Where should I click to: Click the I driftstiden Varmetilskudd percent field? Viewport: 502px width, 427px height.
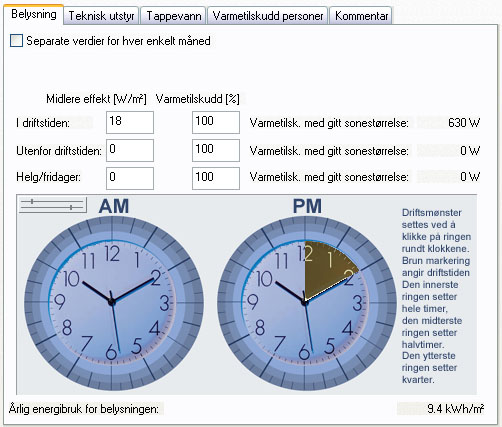click(216, 122)
